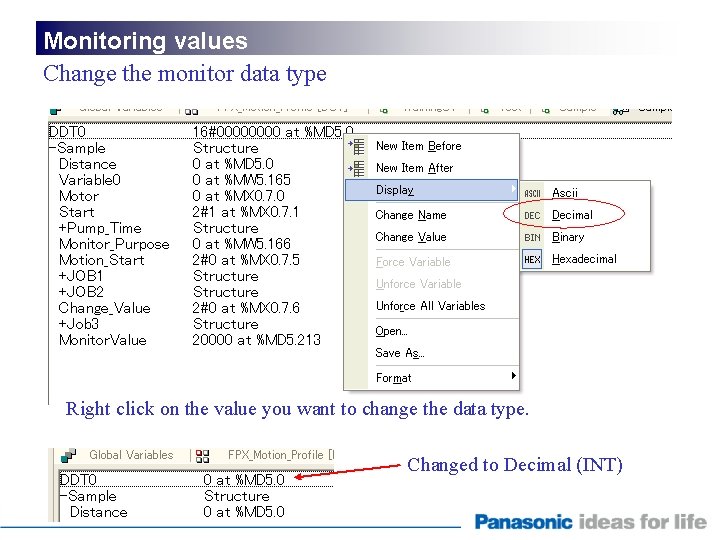Viewport: 720px width, 540px height.
Task: Expand the +Pump_Time structure
Action: click(62, 228)
